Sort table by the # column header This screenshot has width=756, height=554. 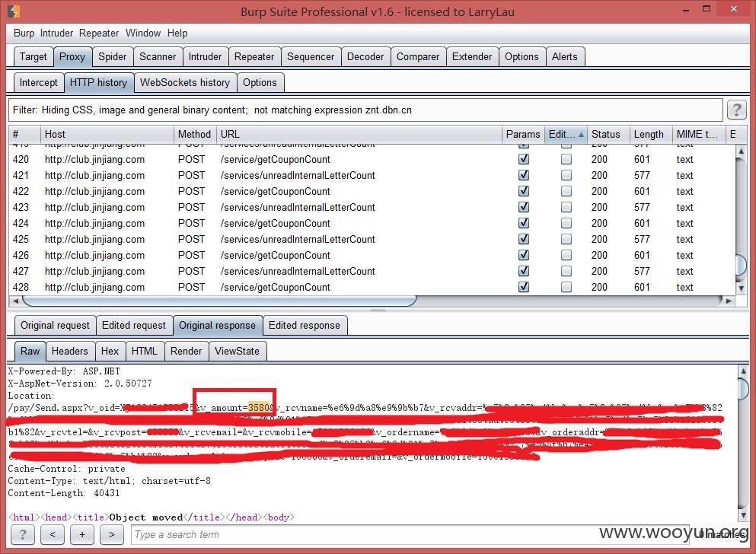pos(24,135)
